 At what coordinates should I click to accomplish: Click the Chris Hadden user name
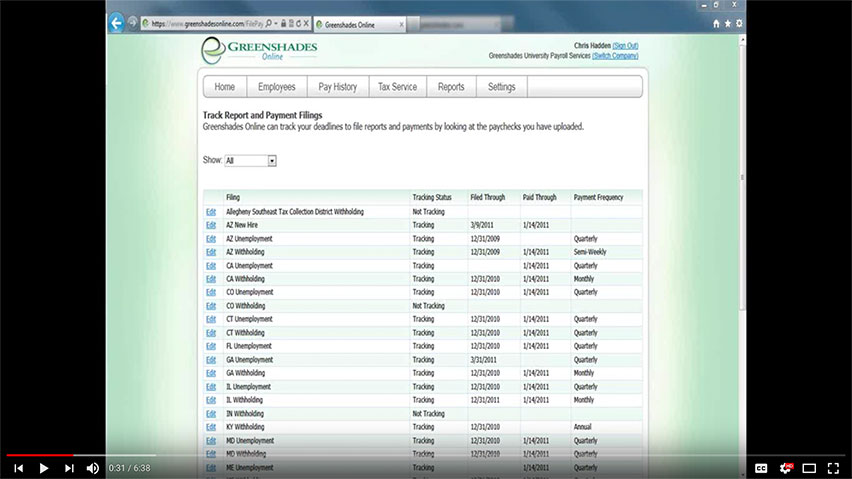pos(592,46)
